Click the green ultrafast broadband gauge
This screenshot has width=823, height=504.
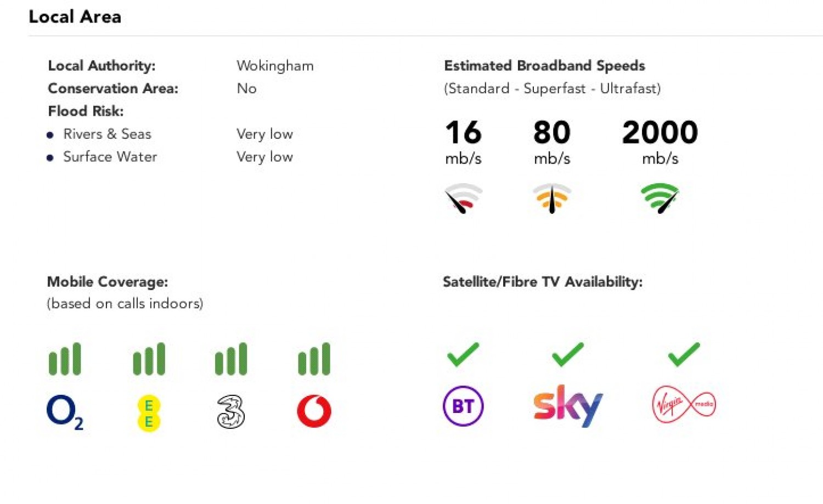click(x=660, y=198)
